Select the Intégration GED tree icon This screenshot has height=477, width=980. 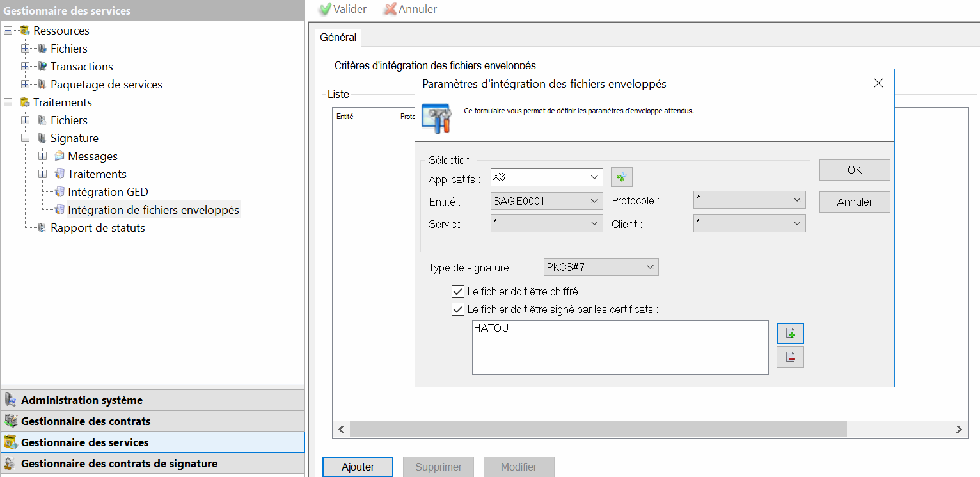[59, 192]
